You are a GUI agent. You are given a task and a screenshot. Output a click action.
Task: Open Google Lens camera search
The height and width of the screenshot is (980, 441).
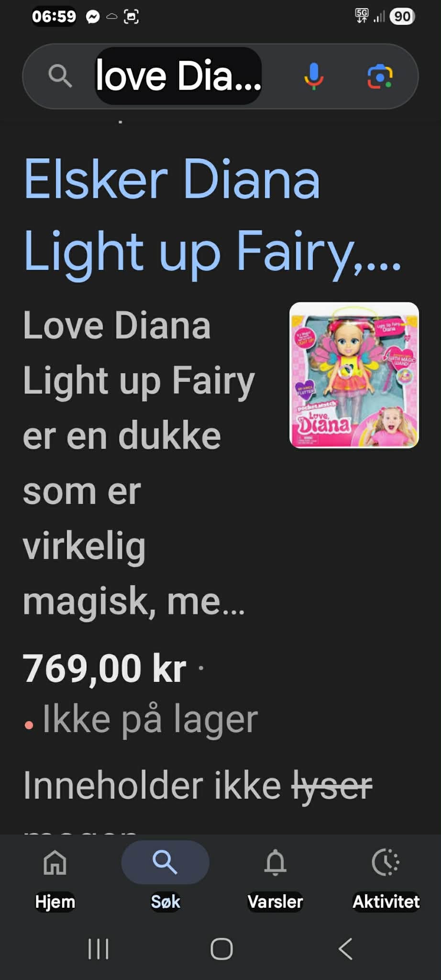click(x=380, y=76)
